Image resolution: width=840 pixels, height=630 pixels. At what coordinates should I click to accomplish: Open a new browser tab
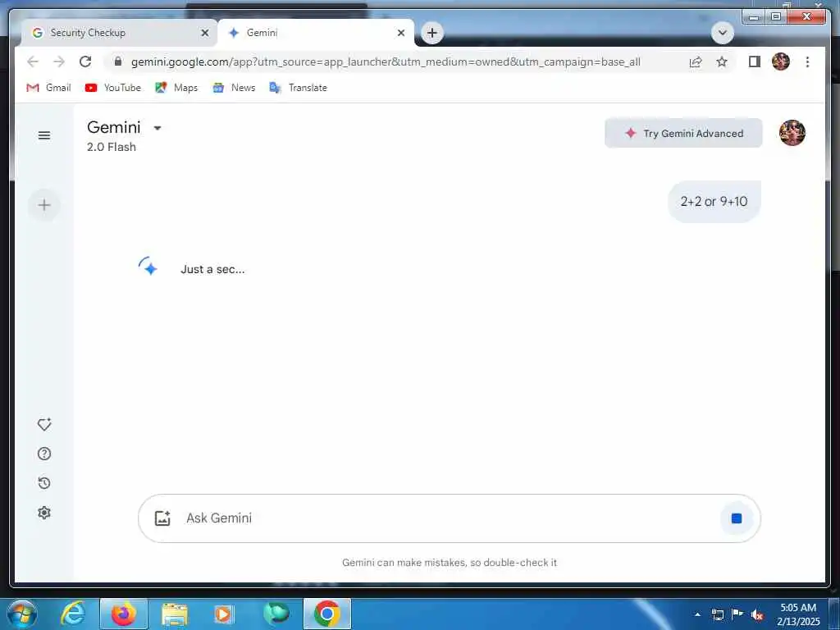(x=432, y=33)
